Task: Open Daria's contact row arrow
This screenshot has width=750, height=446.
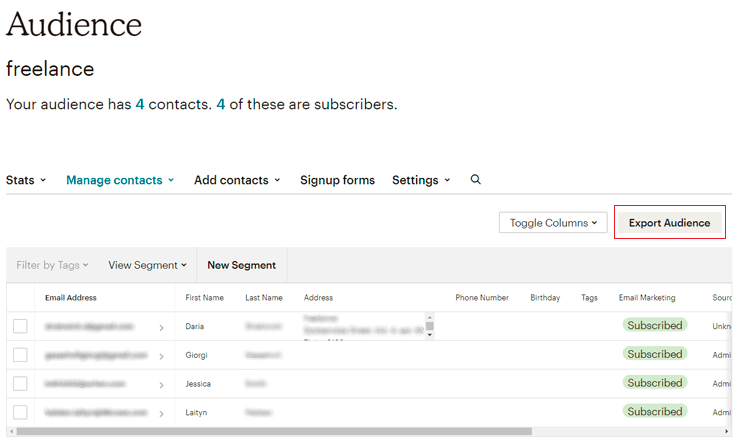Action: [x=161, y=328]
